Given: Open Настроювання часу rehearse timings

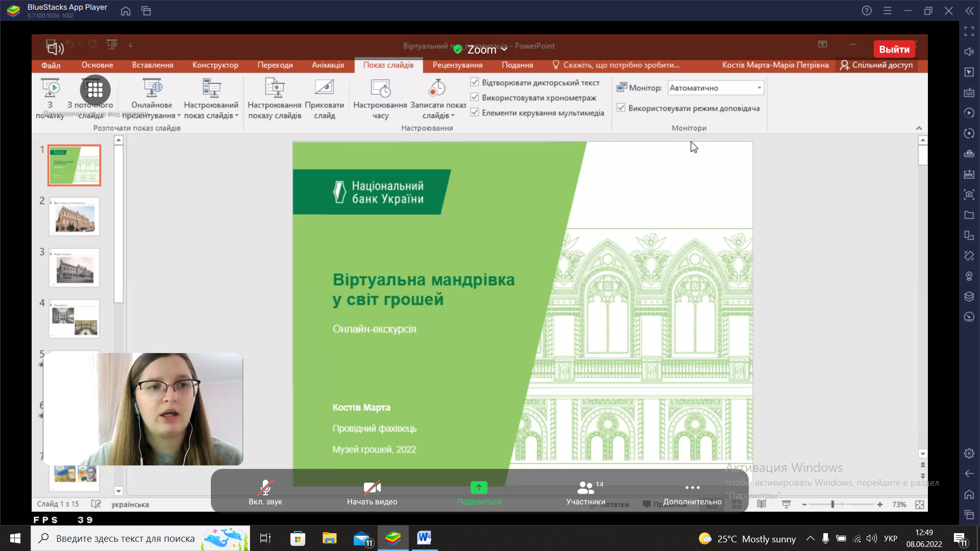Looking at the screenshot, I should coord(380,98).
